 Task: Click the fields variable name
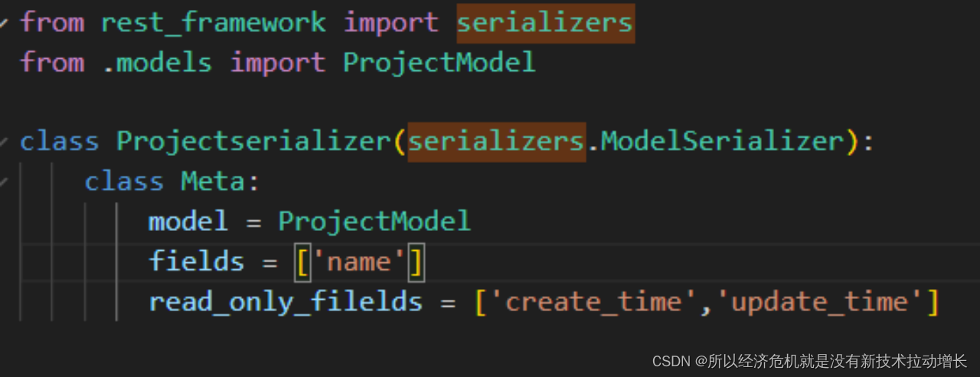pos(197,262)
